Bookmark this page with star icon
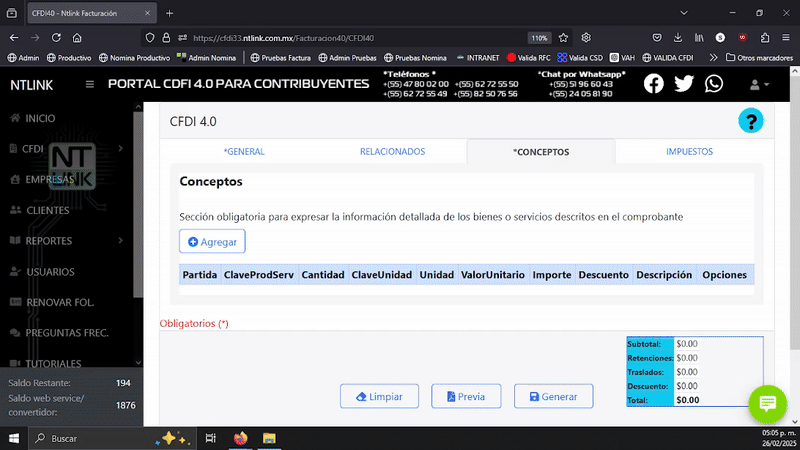 pos(563,38)
